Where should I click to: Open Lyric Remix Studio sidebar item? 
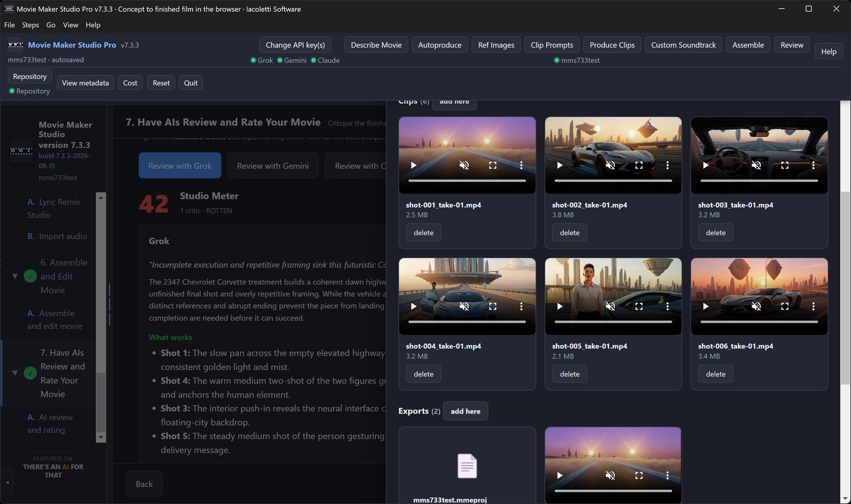click(x=54, y=208)
